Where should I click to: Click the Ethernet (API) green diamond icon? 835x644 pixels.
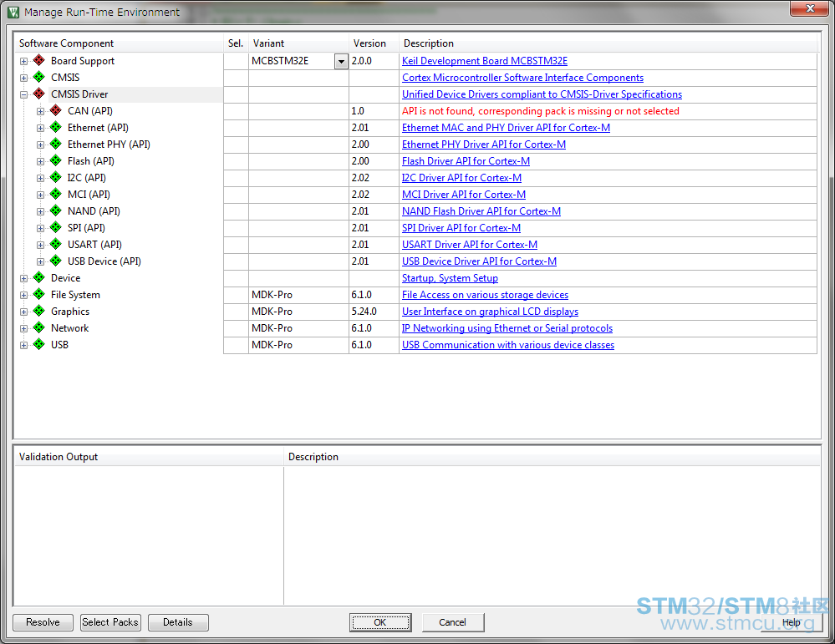pos(56,127)
